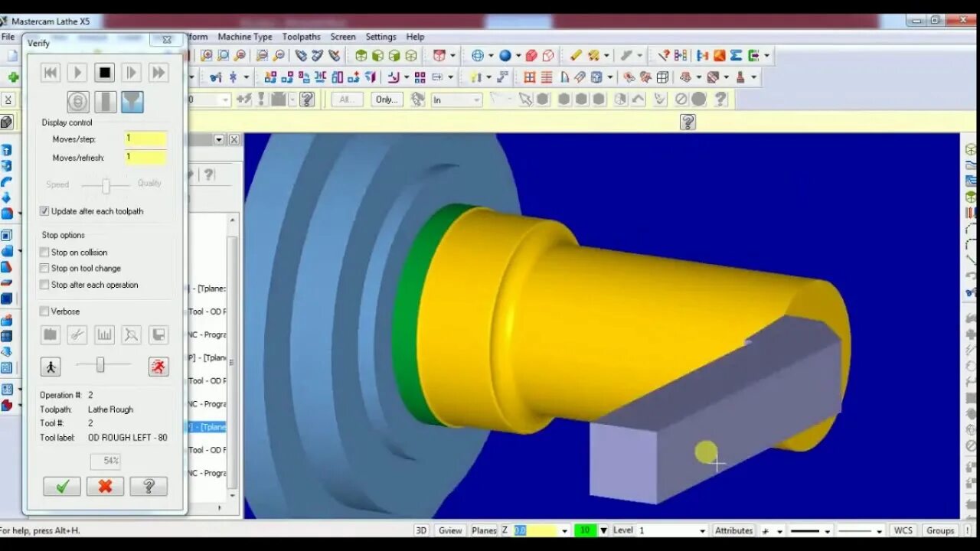
Task: Click the Moves/refresh input field
Action: tap(145, 157)
